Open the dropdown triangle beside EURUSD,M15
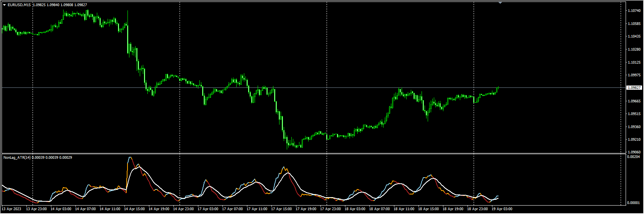Image resolution: width=644 pixels, height=214 pixels. [x=4, y=5]
